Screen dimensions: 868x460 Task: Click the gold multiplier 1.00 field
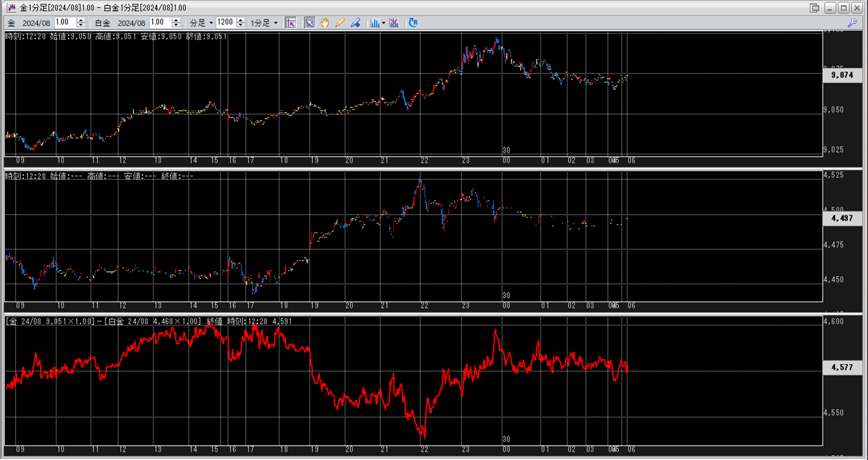[x=65, y=23]
